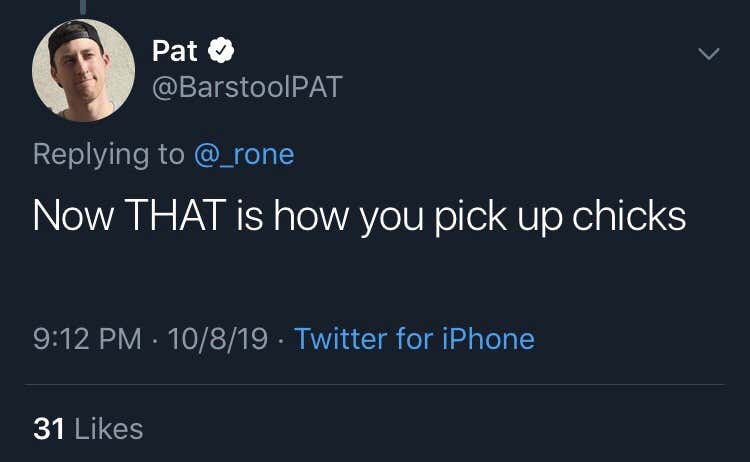Click the word Likes
The width and height of the screenshot is (750, 462).
pos(109,429)
